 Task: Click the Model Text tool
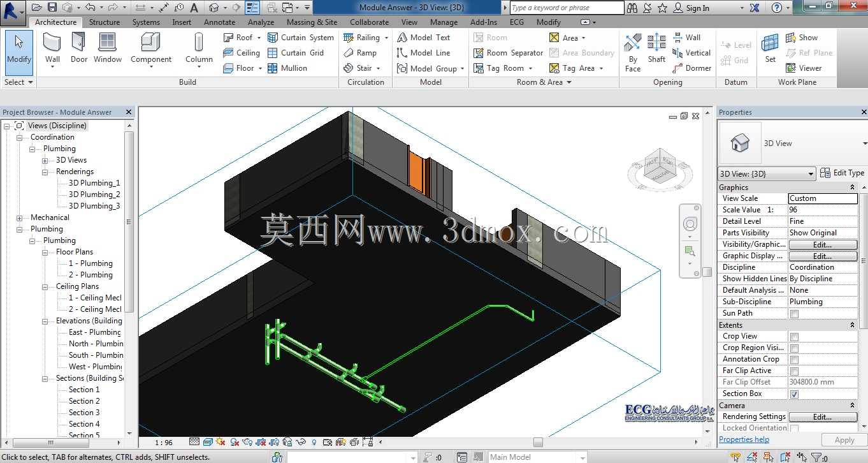pos(424,38)
